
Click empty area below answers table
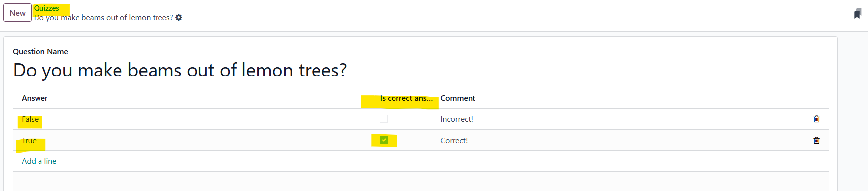[421, 182]
